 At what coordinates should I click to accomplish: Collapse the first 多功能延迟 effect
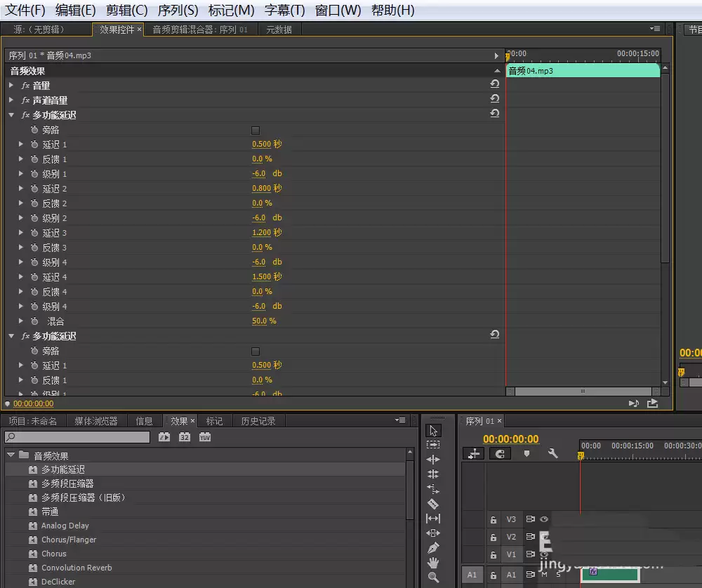pyautogui.click(x=11, y=114)
